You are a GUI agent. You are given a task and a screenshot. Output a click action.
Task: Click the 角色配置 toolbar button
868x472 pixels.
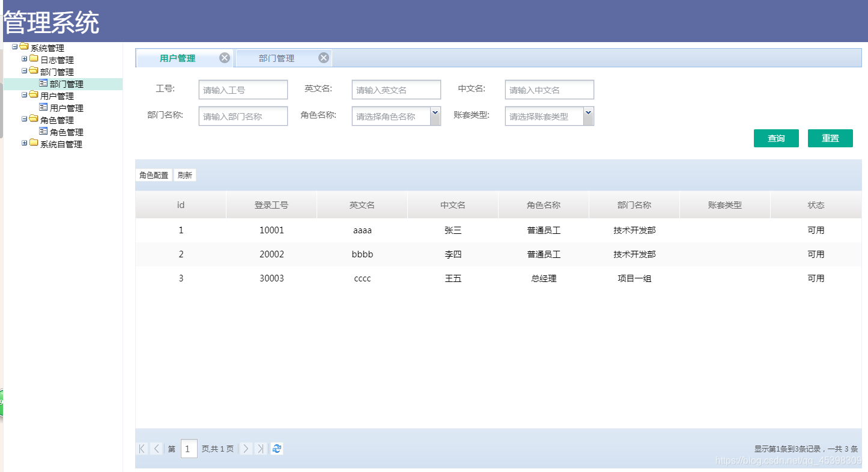coord(154,176)
